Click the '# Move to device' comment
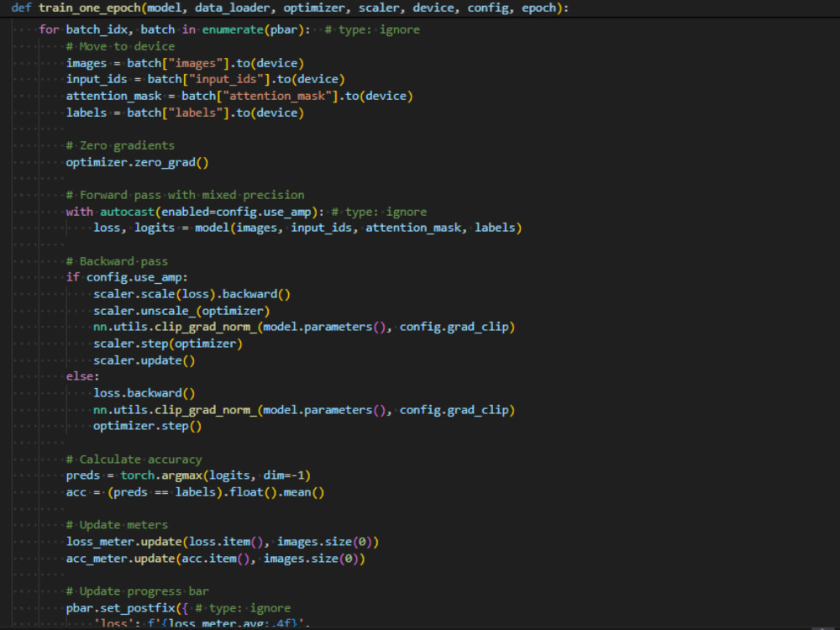The image size is (840, 630). 120,46
